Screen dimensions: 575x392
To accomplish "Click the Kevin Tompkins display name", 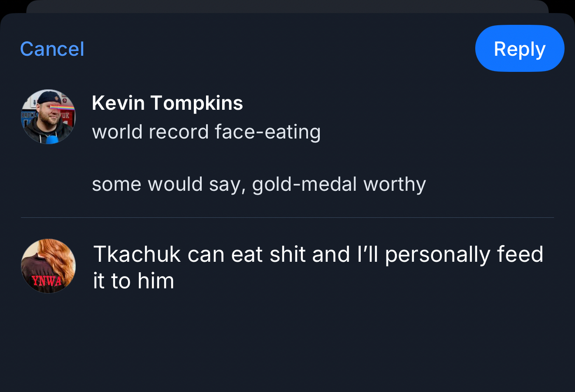I will (x=167, y=103).
